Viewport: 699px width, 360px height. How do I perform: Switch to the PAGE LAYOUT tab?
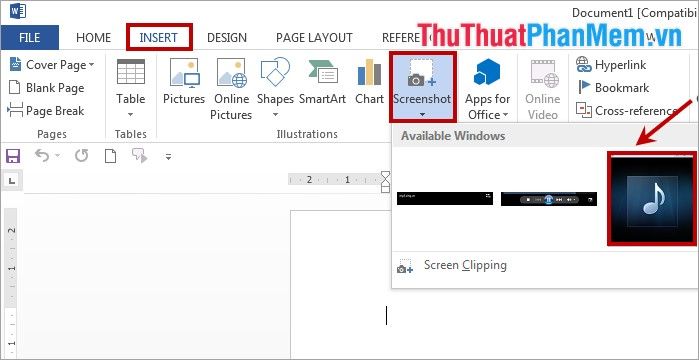pyautogui.click(x=314, y=38)
